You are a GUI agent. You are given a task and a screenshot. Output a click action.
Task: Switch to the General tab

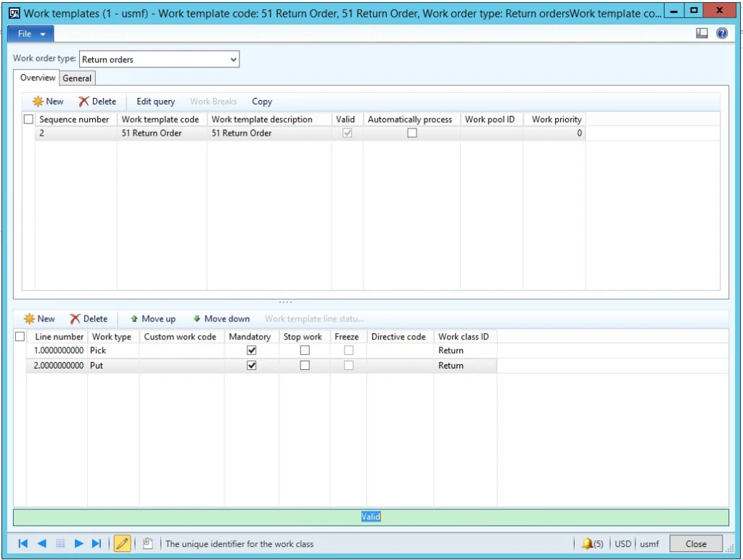tap(77, 78)
